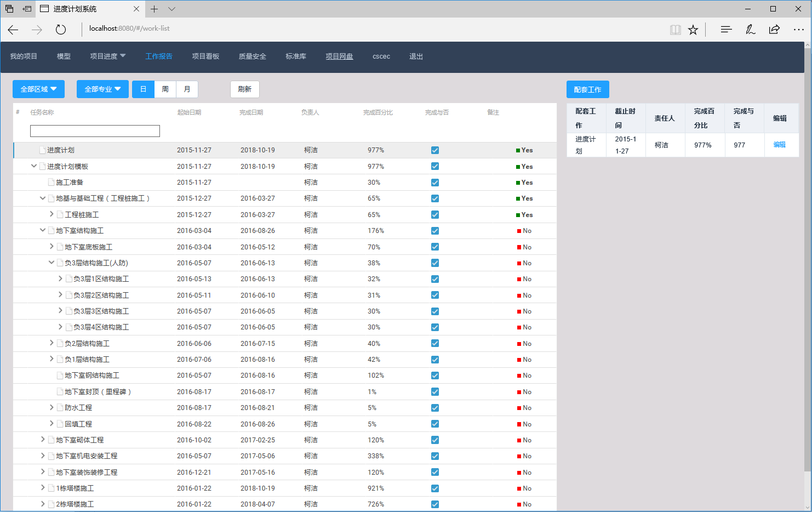Image resolution: width=812 pixels, height=512 pixels.
Task: Switch to 日 view tab
Action: coord(143,89)
